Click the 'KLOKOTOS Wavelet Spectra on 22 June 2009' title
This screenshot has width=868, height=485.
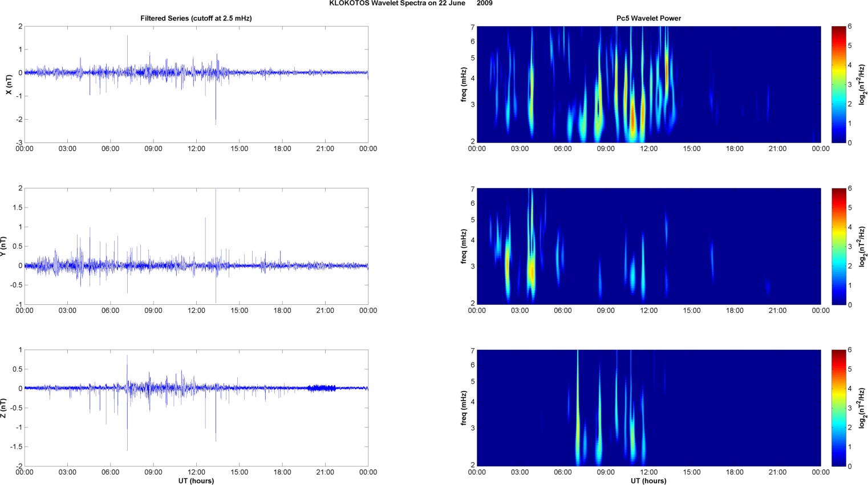pos(411,3)
